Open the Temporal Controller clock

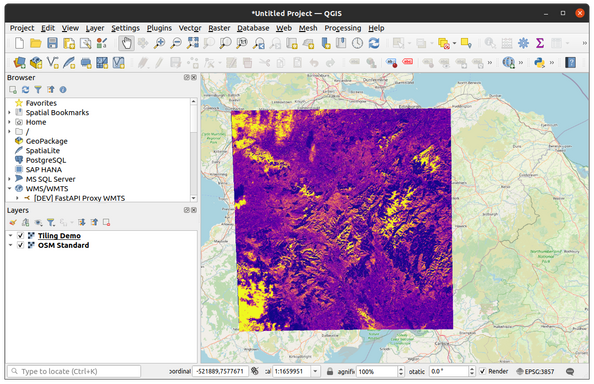tap(357, 43)
